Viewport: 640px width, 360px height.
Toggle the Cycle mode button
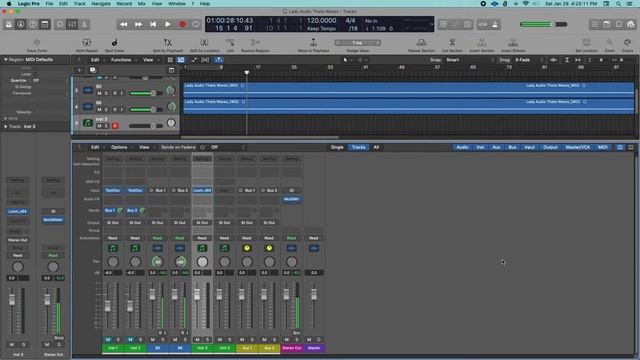tap(196, 24)
